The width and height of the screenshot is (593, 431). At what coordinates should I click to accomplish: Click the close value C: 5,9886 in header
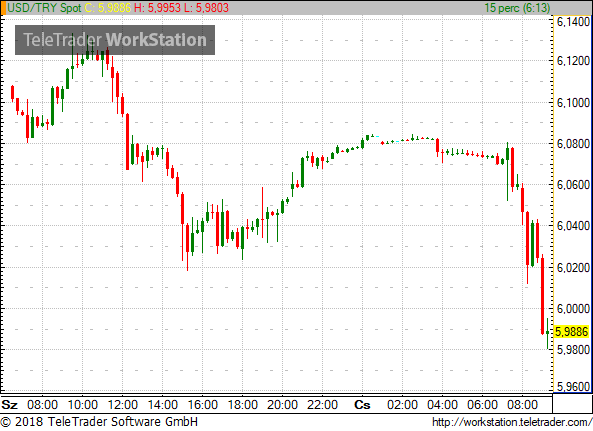[x=108, y=8]
